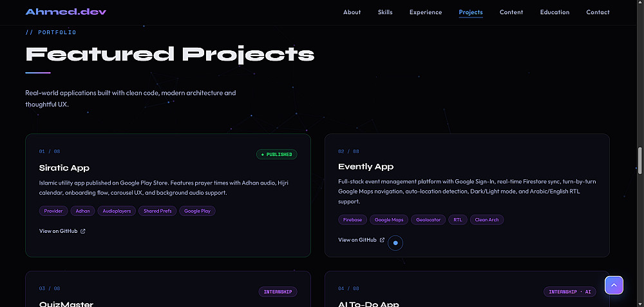Screen dimensions: 644x307
Task: Click the Firebase tag chip
Action: tap(352, 220)
